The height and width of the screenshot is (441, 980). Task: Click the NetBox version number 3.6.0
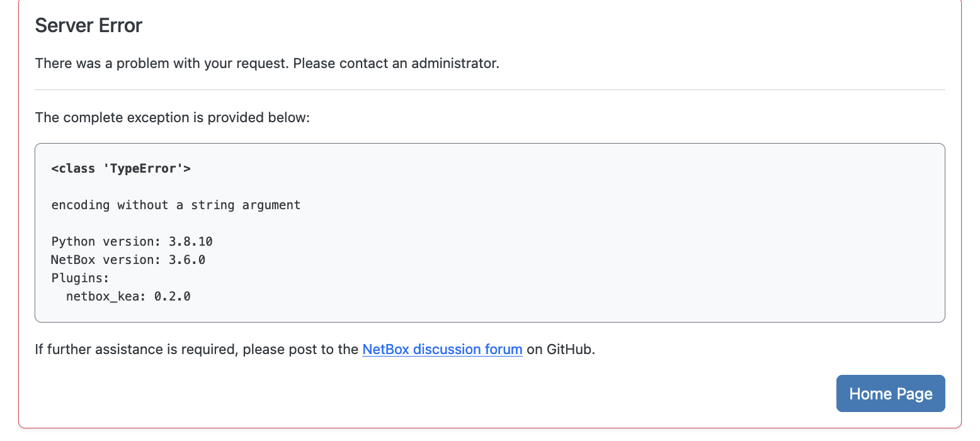coord(187,260)
